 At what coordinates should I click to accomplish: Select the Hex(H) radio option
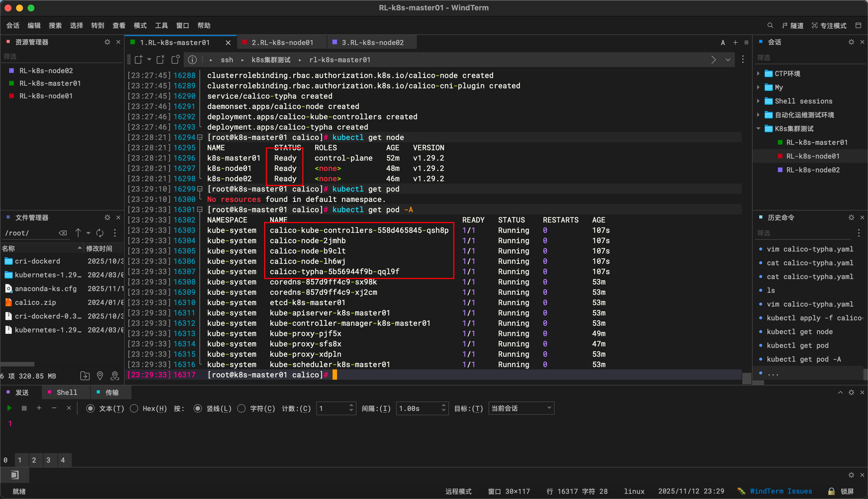[134, 409]
